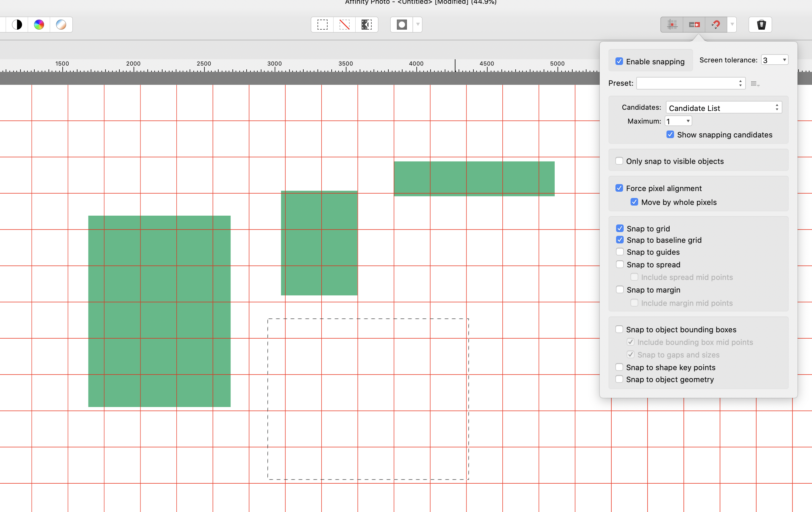Toggle the Move by Whole Pixels toolbar icon

[x=694, y=25]
